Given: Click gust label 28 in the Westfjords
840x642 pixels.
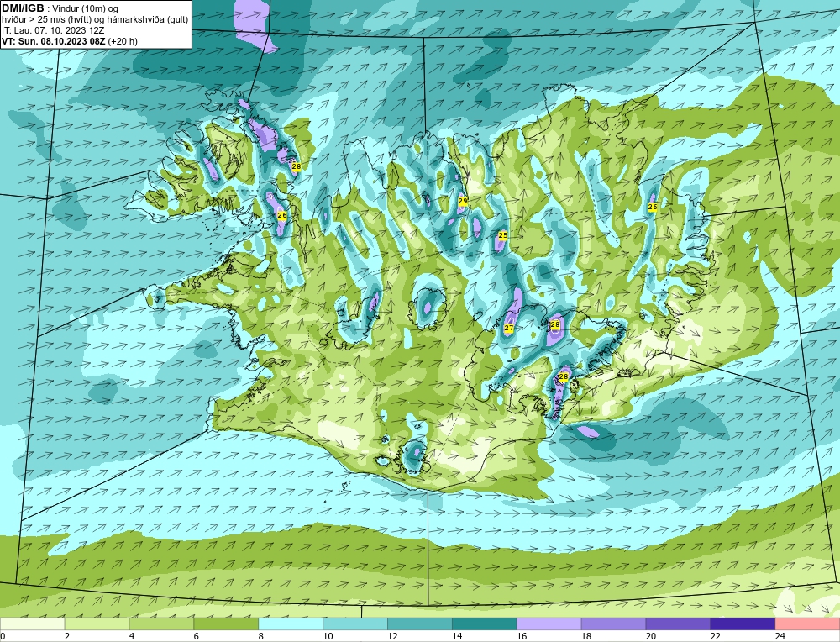Looking at the screenshot, I should click(x=296, y=166).
